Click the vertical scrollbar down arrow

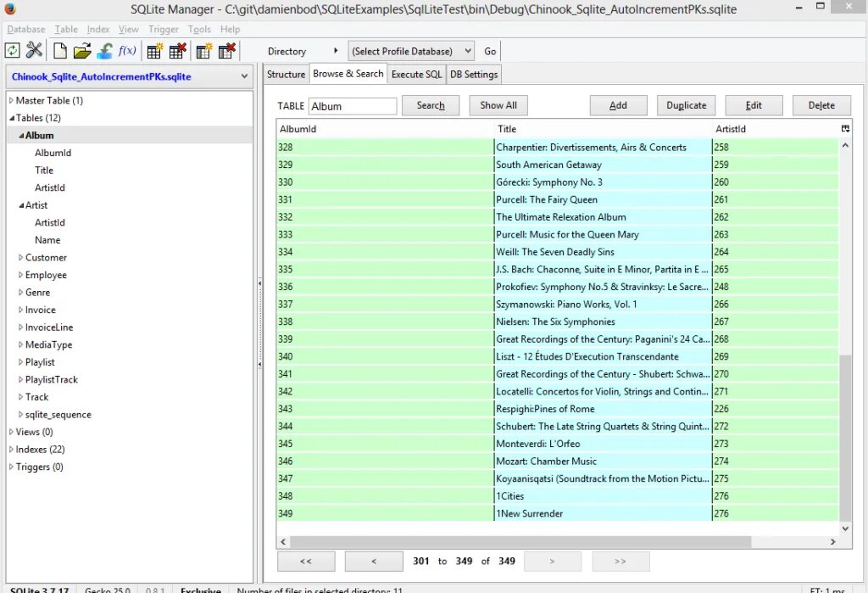point(845,526)
